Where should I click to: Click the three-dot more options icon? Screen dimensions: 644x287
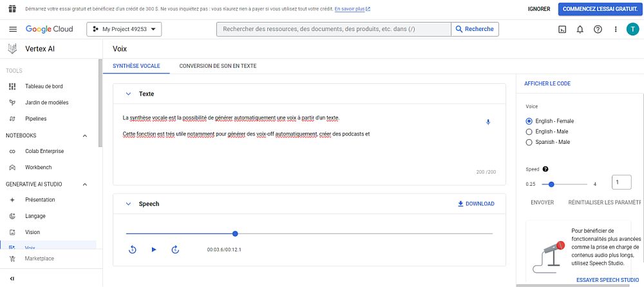tap(616, 29)
